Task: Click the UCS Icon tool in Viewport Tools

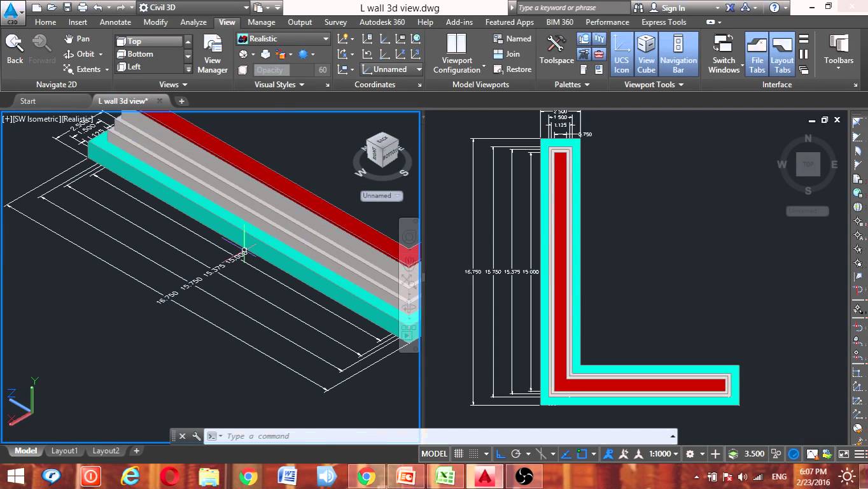Action: click(x=621, y=53)
